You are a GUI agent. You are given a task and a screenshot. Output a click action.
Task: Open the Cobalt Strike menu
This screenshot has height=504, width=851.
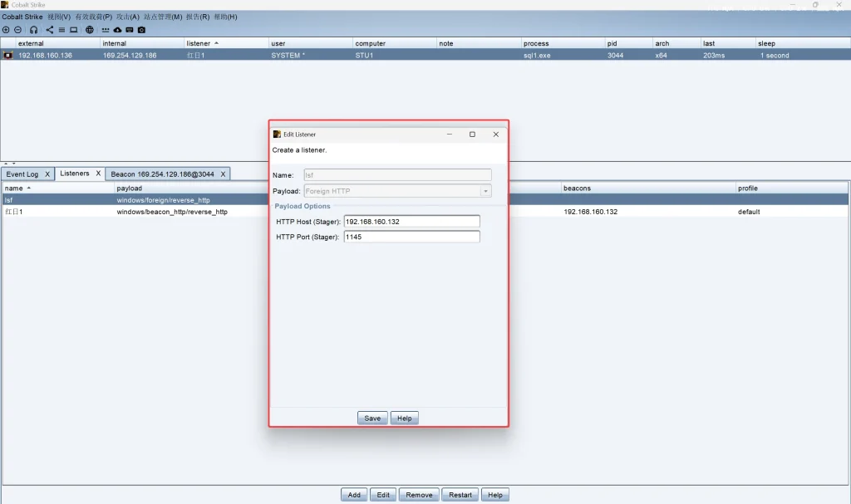coord(22,17)
